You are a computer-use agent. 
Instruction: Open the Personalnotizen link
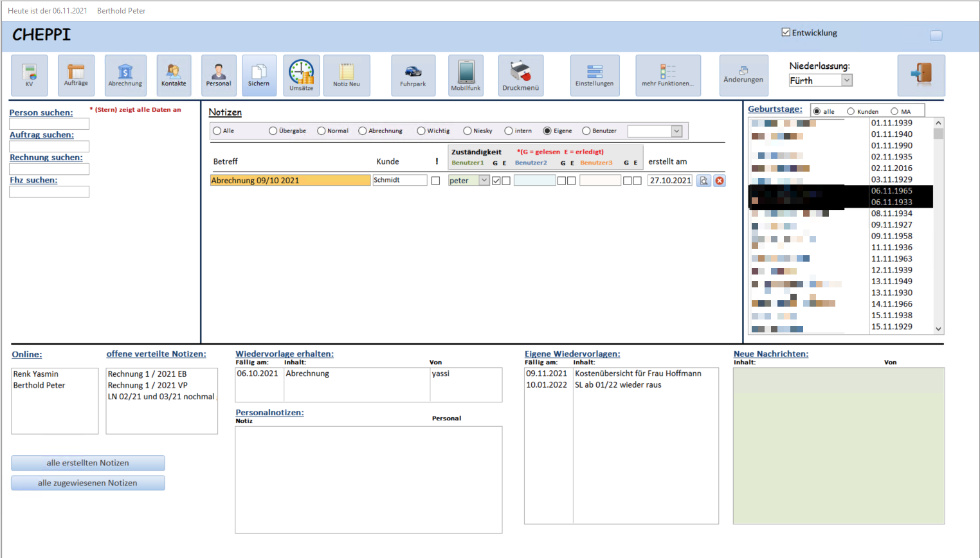[269, 413]
